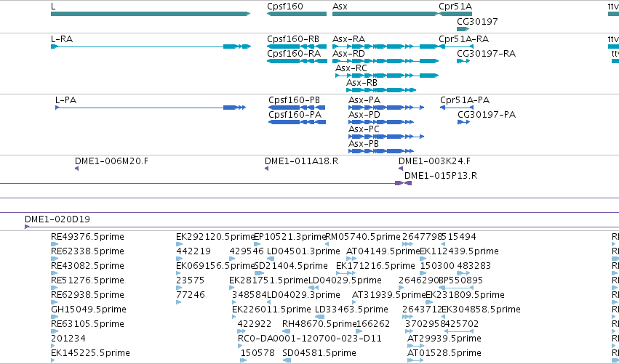Click EST AT31939.5prime
619x364 pixels.
tap(355, 302)
